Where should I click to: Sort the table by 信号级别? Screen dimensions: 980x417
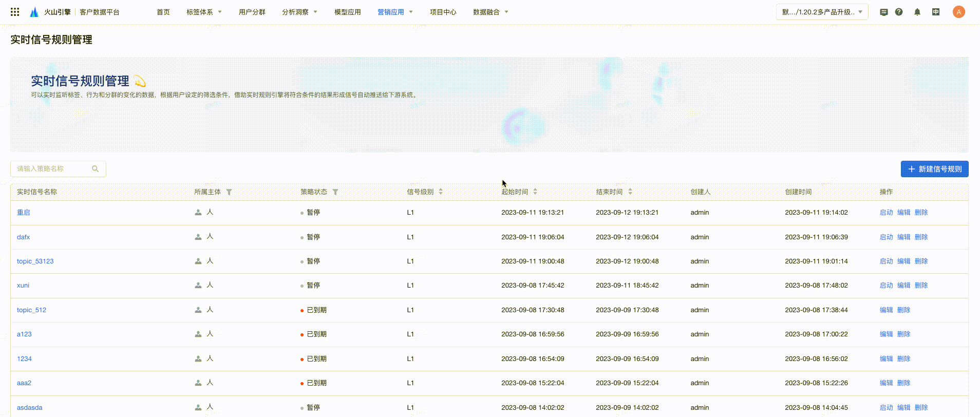441,192
